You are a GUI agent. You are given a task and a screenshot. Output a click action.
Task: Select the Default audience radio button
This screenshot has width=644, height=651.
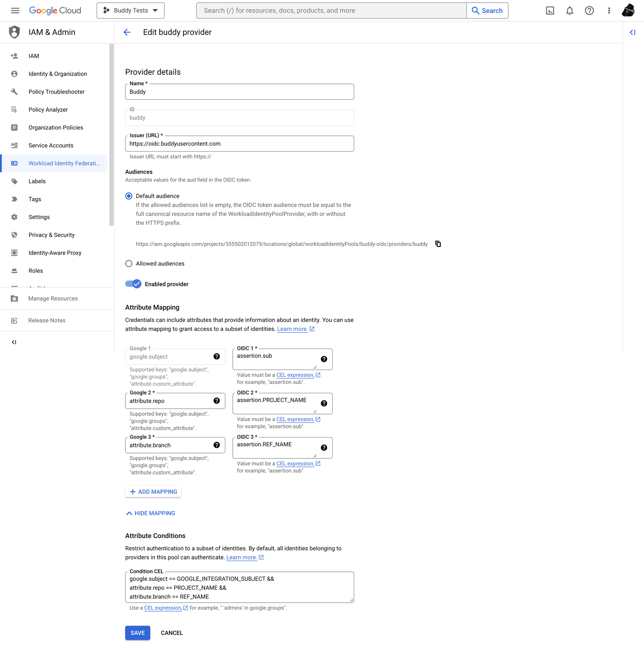click(x=129, y=196)
